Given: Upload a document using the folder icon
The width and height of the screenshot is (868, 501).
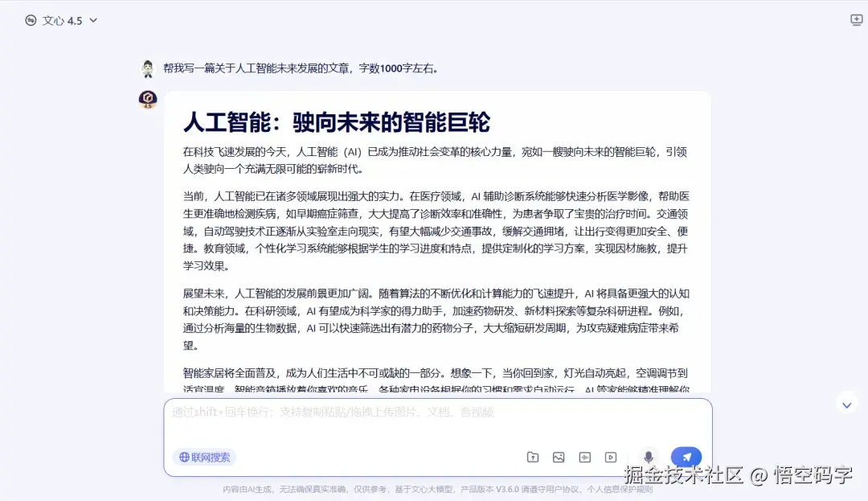Looking at the screenshot, I should 532,457.
